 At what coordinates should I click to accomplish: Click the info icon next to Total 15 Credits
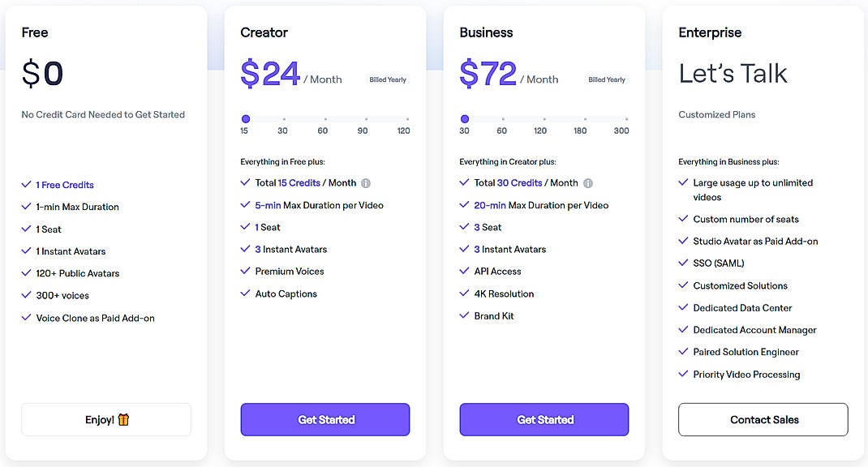coord(365,183)
